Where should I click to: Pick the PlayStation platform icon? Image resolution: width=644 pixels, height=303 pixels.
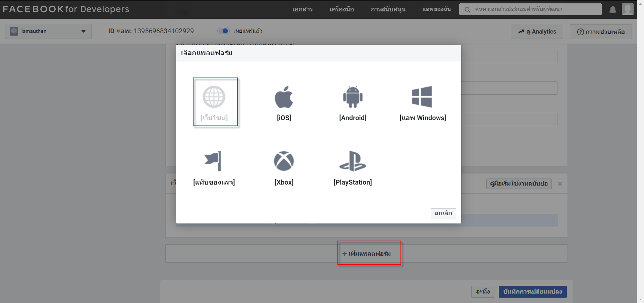[x=353, y=161]
